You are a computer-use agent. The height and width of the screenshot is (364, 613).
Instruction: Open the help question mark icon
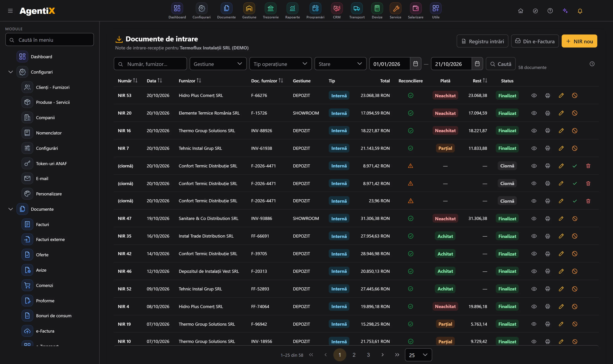(x=550, y=11)
